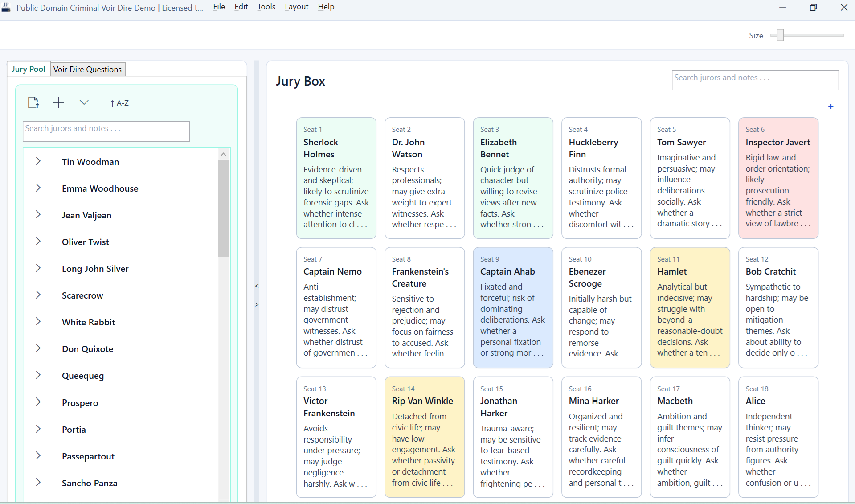Expand the Tin Woodman juror row
855x504 pixels.
point(38,161)
